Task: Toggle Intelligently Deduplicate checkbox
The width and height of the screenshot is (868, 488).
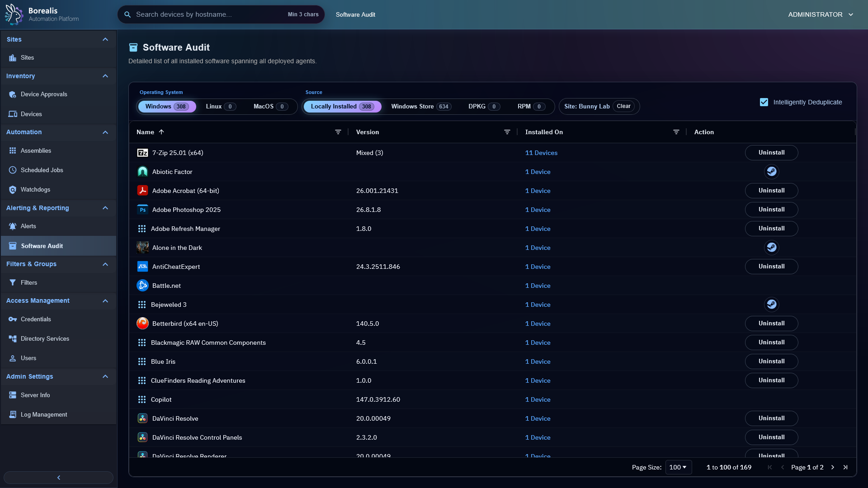Action: coord(764,102)
